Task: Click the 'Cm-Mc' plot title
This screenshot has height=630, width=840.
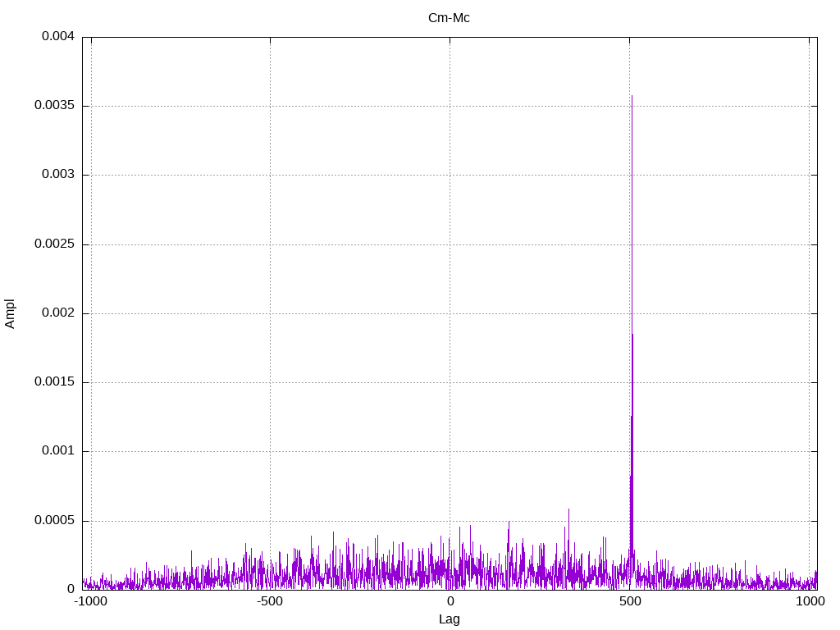Action: click(x=449, y=17)
